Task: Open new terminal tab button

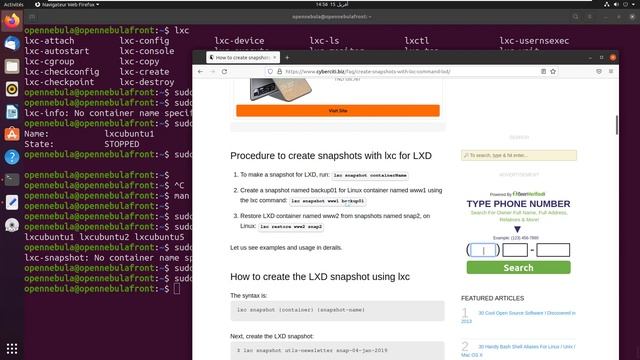Action: 32,17
